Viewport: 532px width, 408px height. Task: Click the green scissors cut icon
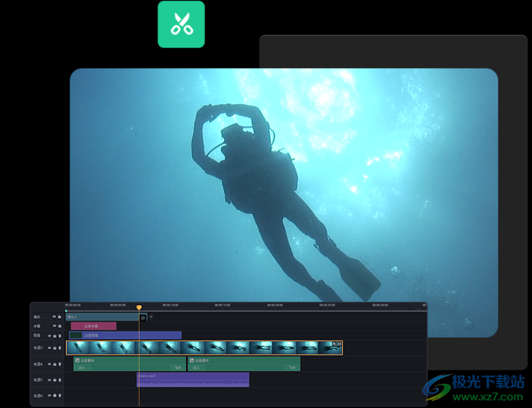[x=181, y=24]
